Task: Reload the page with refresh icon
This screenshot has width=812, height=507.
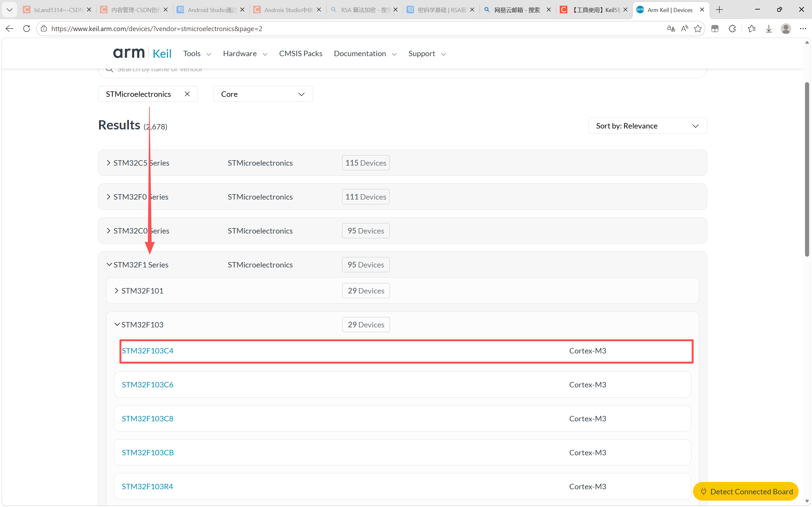Action: (x=26, y=29)
